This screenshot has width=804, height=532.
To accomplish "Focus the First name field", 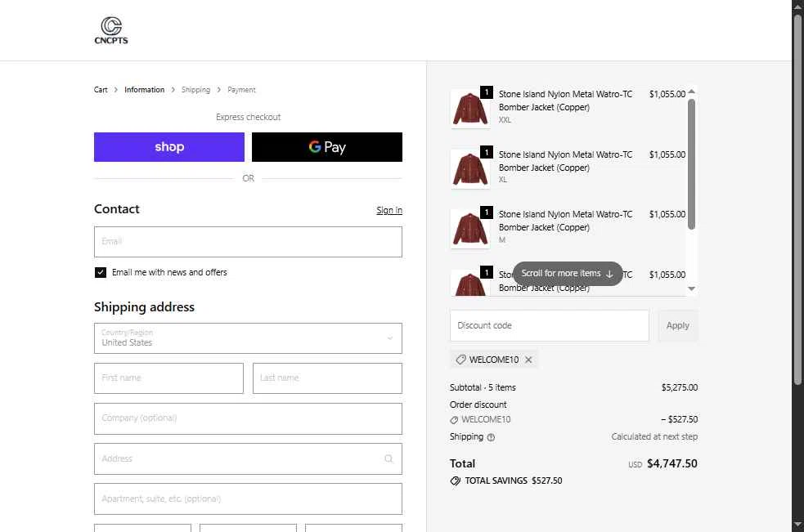I will [x=168, y=378].
